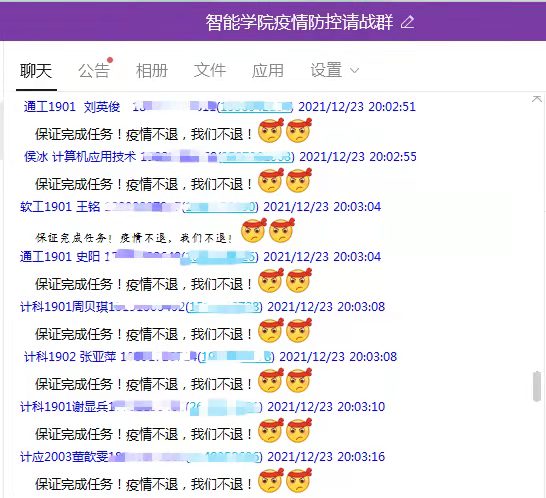Open the 公告 tab
The width and height of the screenshot is (546, 498).
(94, 71)
